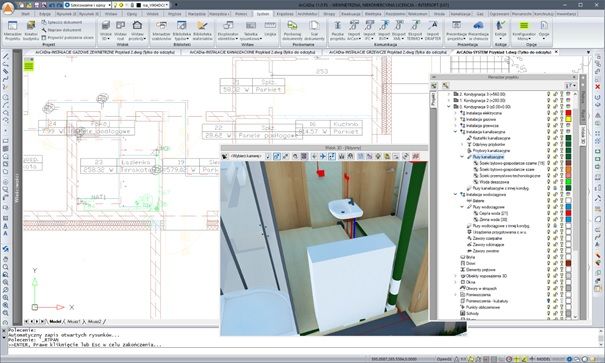Toggle light bulb visibility for Instalacje elektryczne
Image resolution: width=605 pixels, height=363 pixels.
pos(548,113)
